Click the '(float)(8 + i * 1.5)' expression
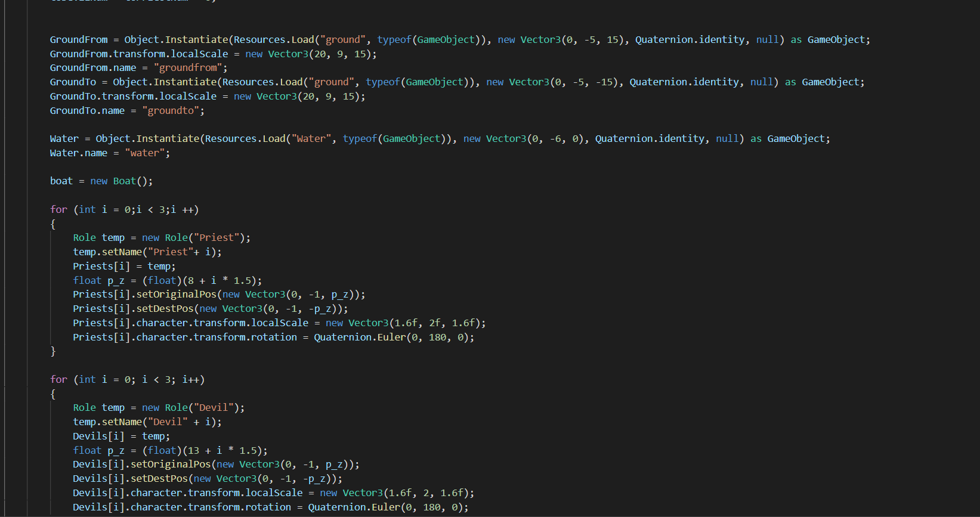The height and width of the screenshot is (517, 980). coord(199,281)
